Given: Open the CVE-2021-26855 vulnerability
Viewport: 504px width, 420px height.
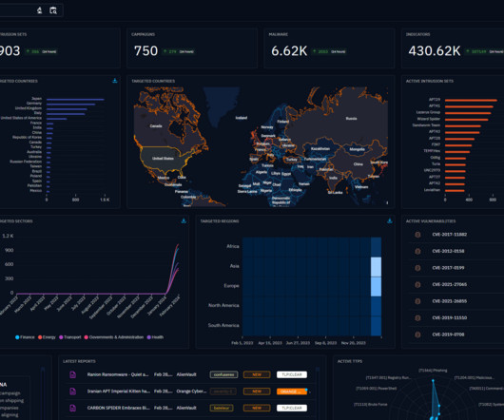Looking at the screenshot, I should (450, 301).
